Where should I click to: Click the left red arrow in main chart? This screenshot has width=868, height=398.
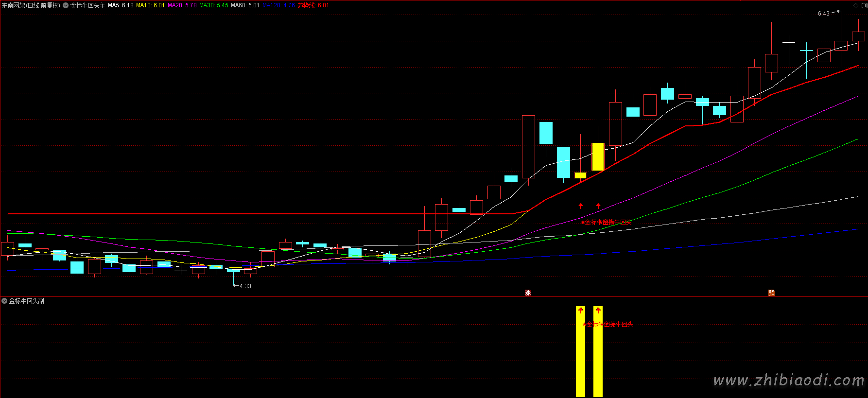coord(581,206)
